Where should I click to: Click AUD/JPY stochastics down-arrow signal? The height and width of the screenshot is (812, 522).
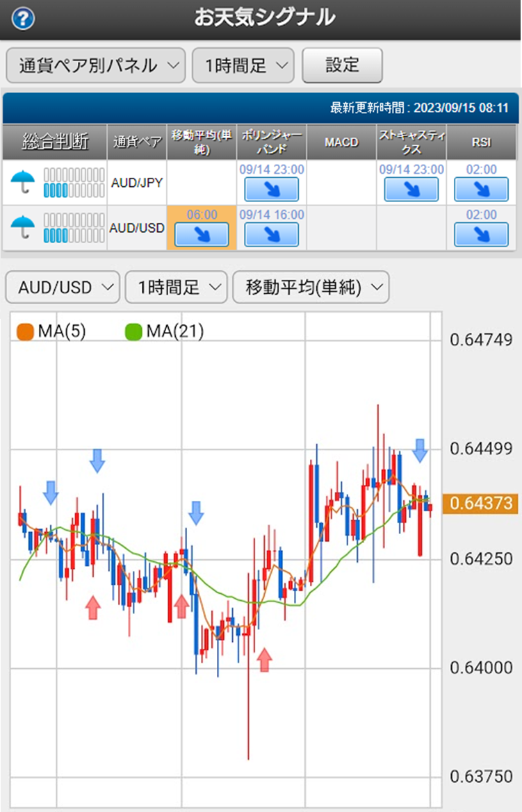pyautogui.click(x=411, y=190)
